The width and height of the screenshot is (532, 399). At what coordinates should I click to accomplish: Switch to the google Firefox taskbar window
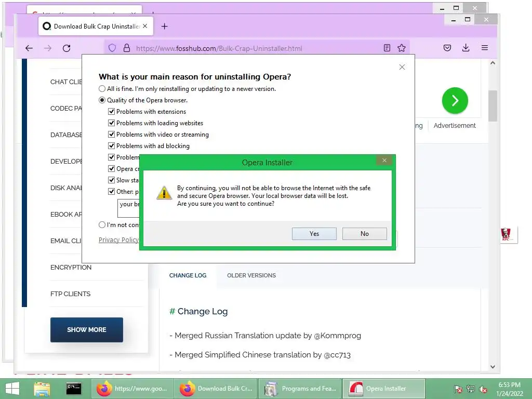pos(132,389)
